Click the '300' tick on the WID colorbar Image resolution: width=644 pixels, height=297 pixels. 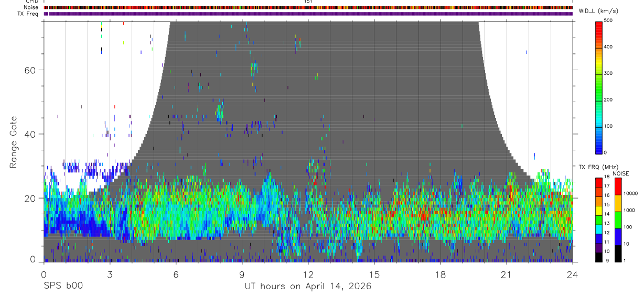click(609, 73)
